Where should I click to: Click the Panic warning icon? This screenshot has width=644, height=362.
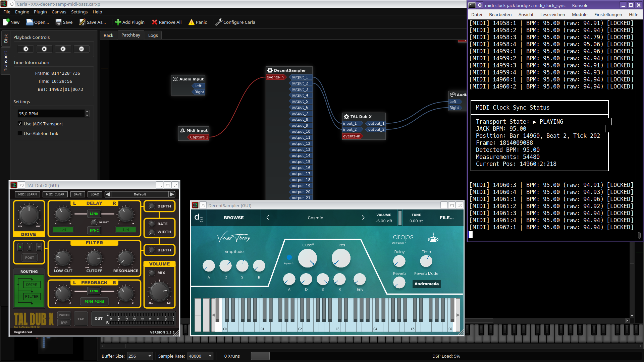192,22
